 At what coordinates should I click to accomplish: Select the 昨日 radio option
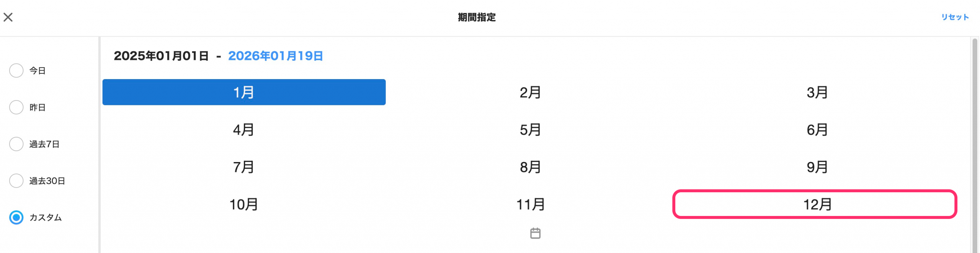tap(16, 107)
